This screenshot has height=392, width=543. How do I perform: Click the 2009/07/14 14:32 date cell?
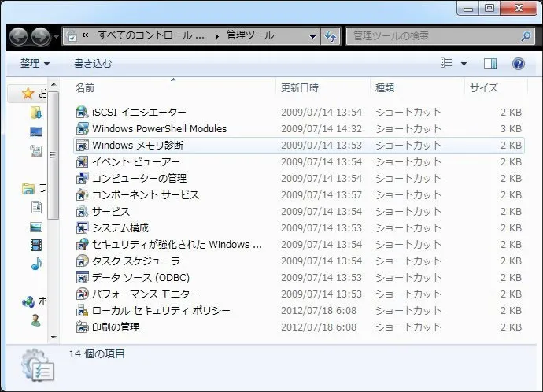click(321, 129)
